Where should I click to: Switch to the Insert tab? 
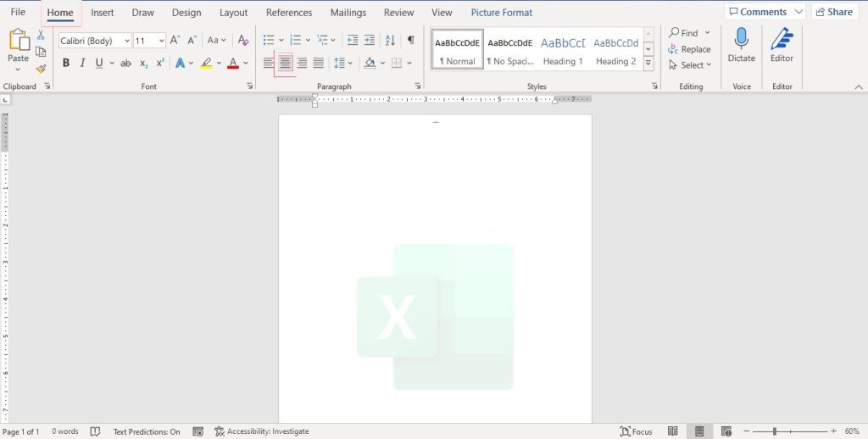pos(103,12)
